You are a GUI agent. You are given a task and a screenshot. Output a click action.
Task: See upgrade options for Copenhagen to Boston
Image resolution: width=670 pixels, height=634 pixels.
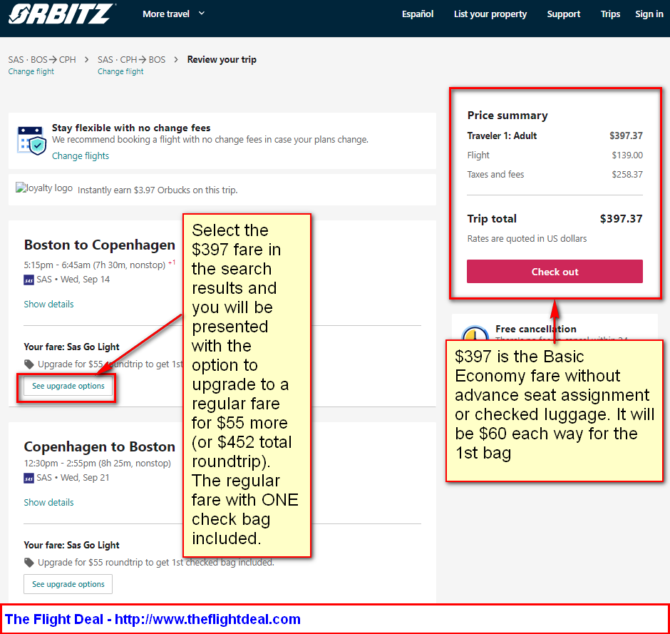(x=68, y=584)
